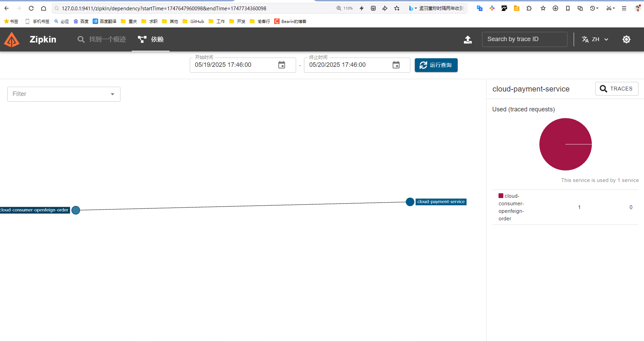The width and height of the screenshot is (644, 342).
Task: Focus the Search by trace ID field
Action: point(524,39)
